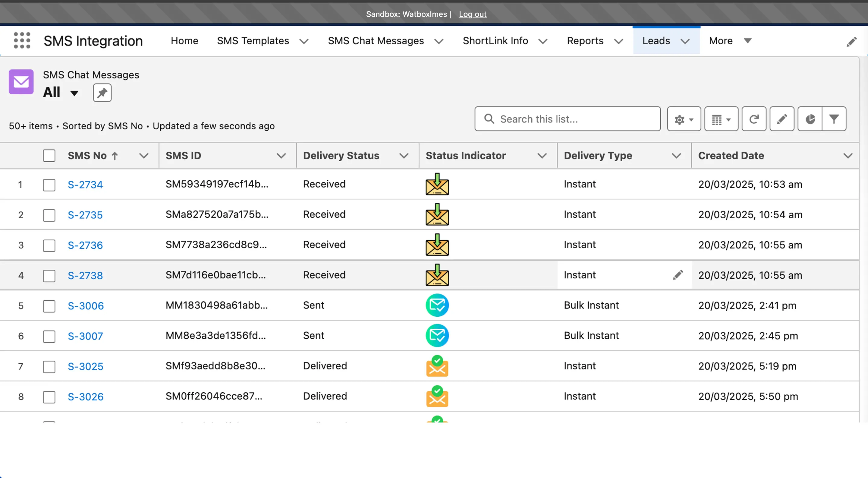The image size is (868, 478).
Task: Select the checkbox for row S-2736
Action: tap(49, 245)
